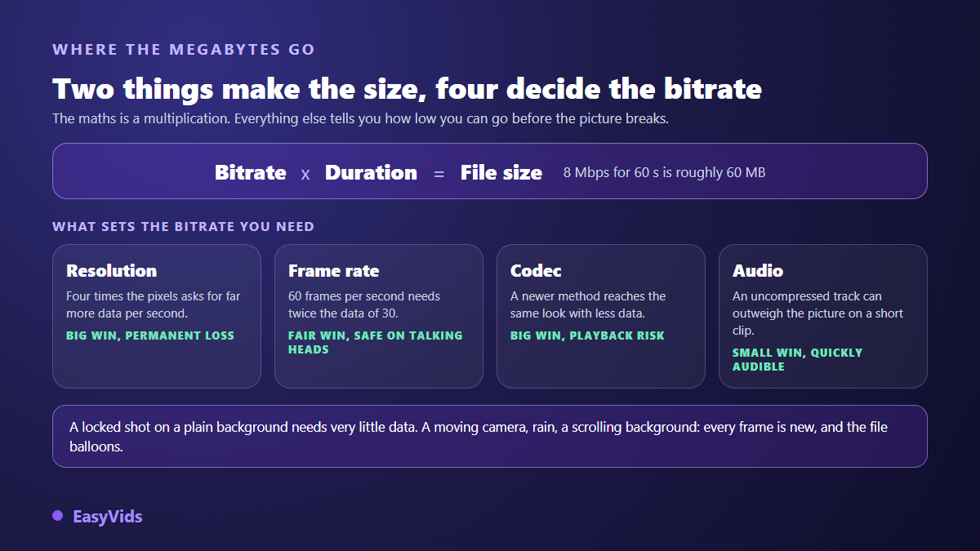Click the EasyVids brand name
The height and width of the screenshot is (551, 980).
(108, 517)
